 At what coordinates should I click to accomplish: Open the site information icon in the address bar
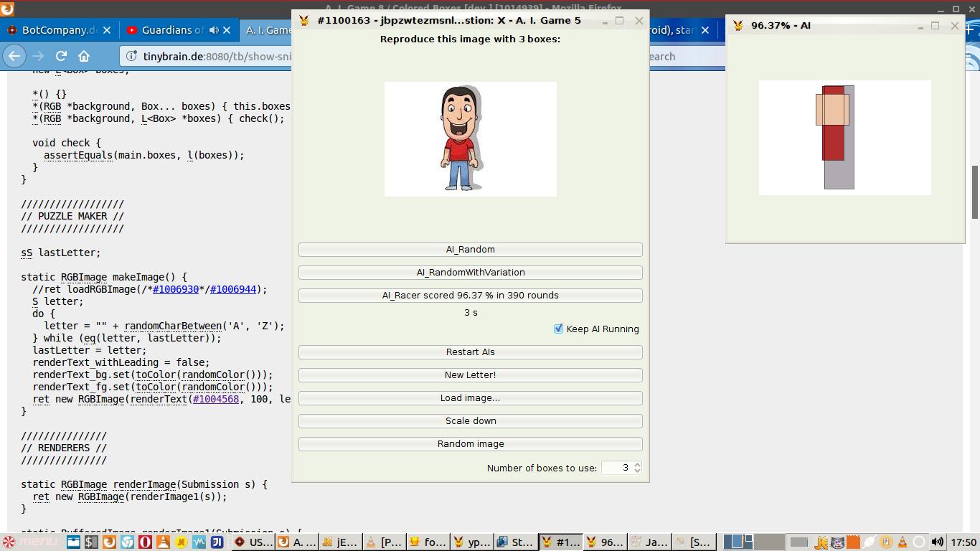coord(131,56)
